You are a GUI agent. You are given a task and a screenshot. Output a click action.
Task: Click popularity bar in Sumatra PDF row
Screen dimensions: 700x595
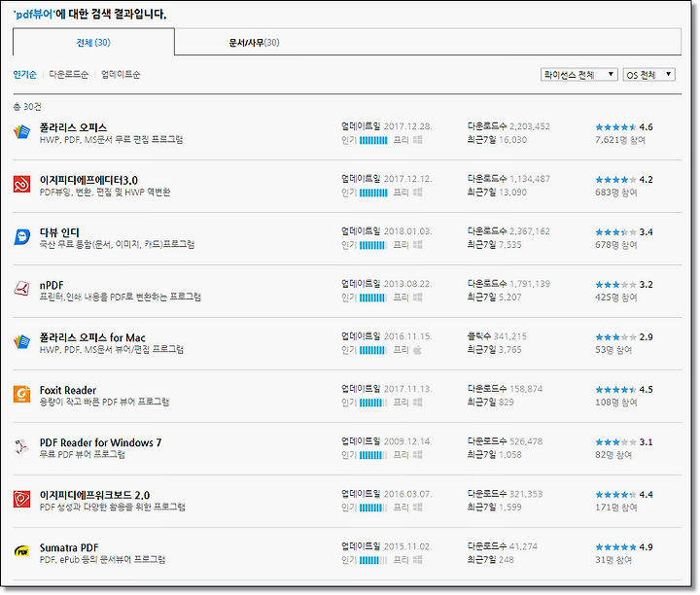point(373,560)
